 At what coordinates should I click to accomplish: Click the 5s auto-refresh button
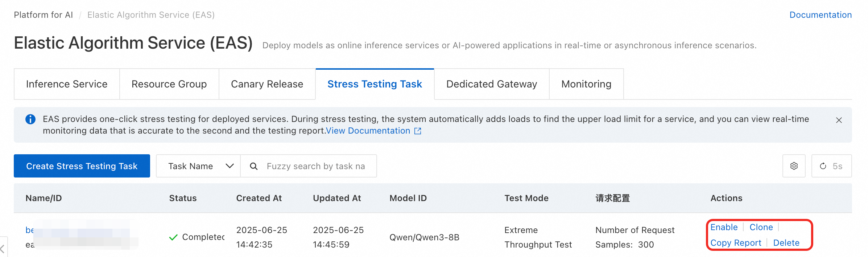coord(831,166)
